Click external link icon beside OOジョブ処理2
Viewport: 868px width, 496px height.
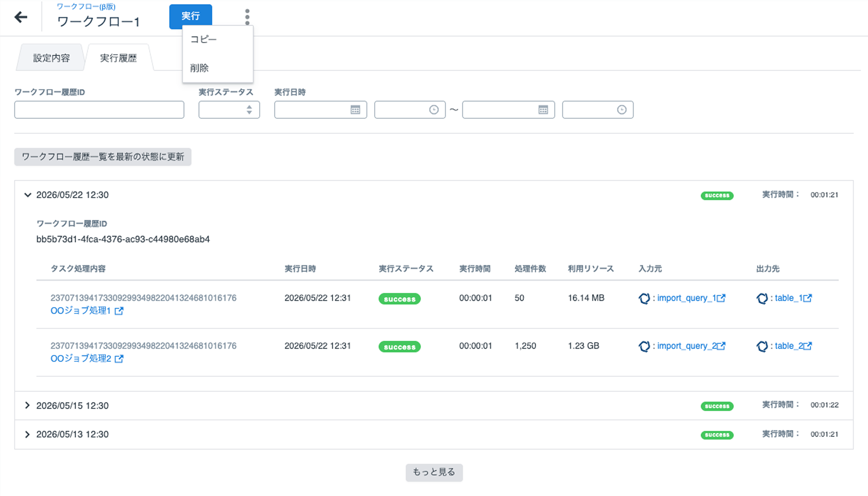tap(119, 358)
